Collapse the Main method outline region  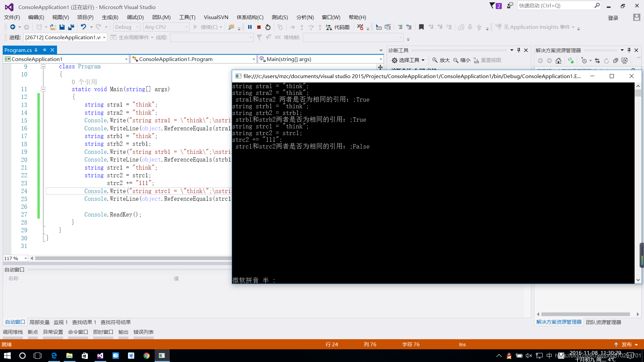(43, 89)
